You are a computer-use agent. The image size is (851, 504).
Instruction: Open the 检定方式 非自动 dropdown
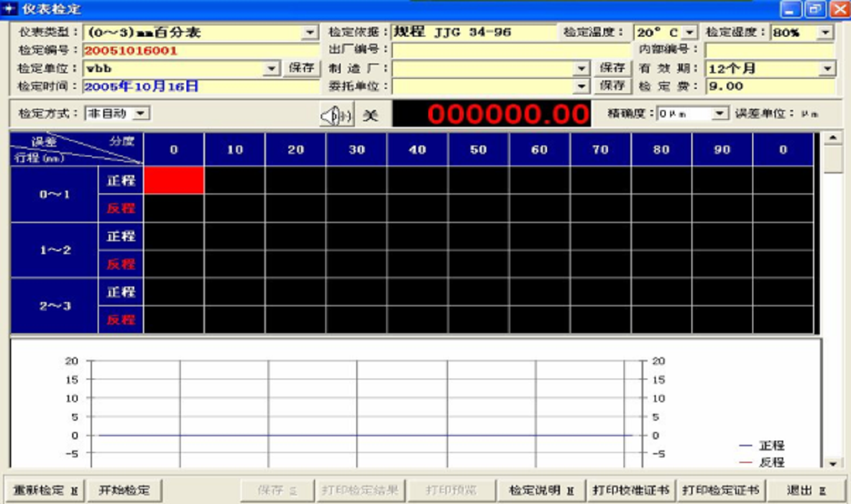click(140, 113)
